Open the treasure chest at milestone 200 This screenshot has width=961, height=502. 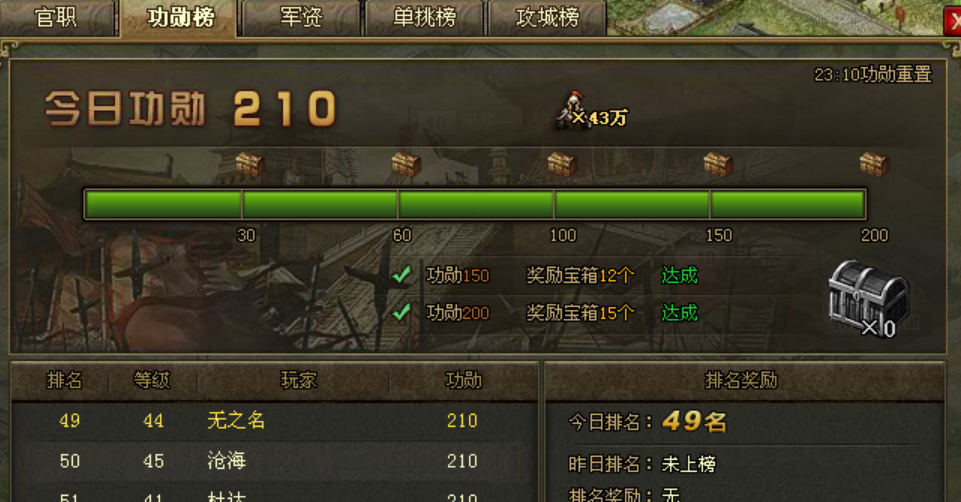[x=874, y=164]
